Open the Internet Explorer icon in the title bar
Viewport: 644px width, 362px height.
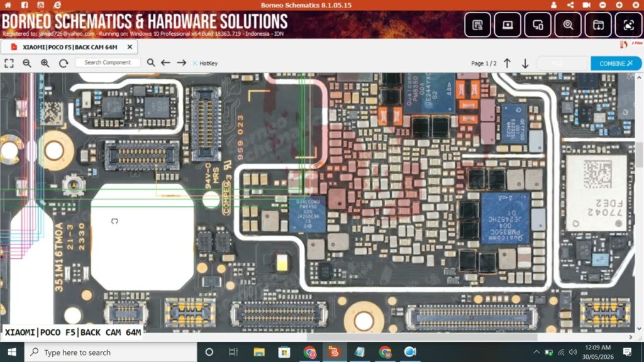click(x=57, y=5)
